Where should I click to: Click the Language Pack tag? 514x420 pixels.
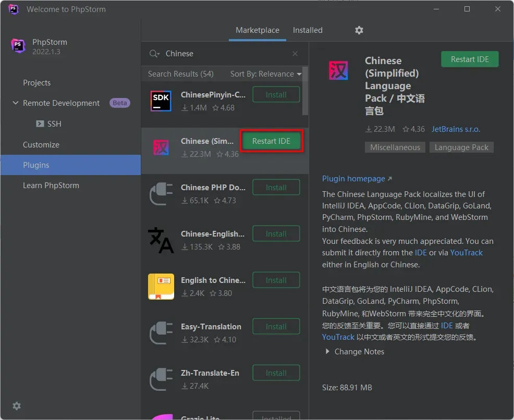pyautogui.click(x=461, y=147)
